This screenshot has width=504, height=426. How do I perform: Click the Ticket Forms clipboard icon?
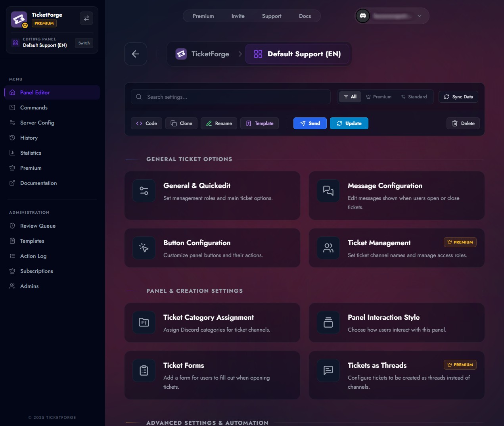[x=144, y=370]
